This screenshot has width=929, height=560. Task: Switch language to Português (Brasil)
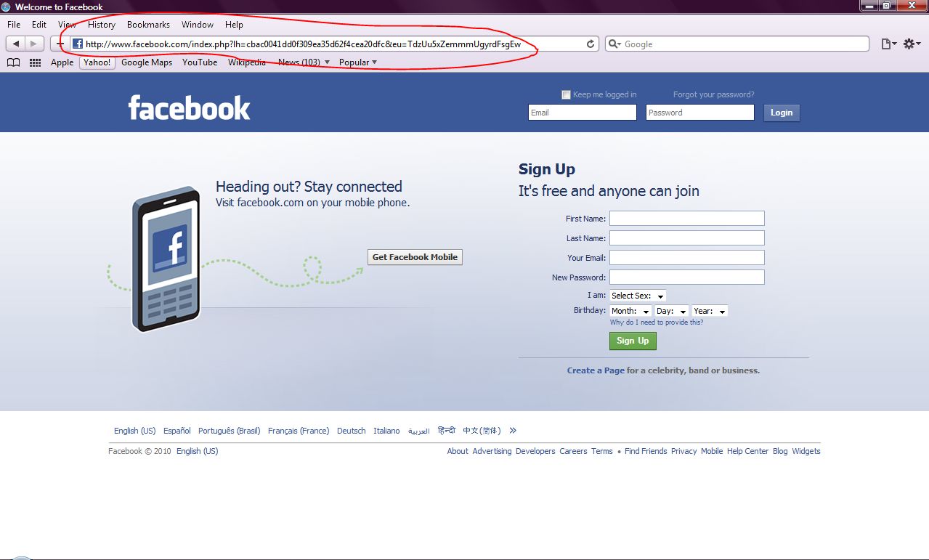pyautogui.click(x=229, y=431)
